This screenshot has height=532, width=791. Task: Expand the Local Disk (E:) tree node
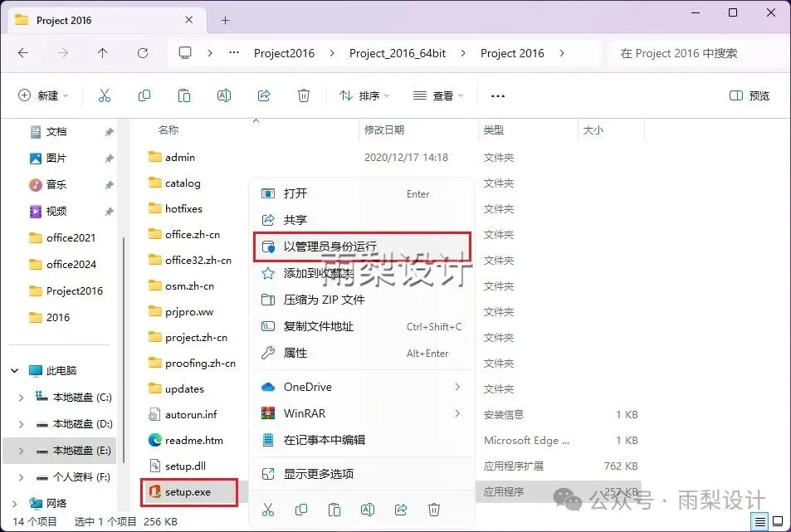[x=22, y=451]
